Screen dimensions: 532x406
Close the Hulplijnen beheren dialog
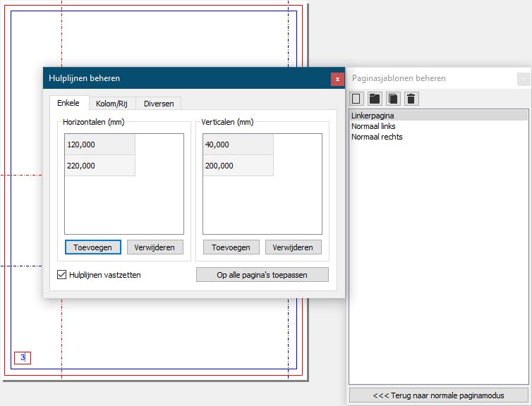coord(337,79)
